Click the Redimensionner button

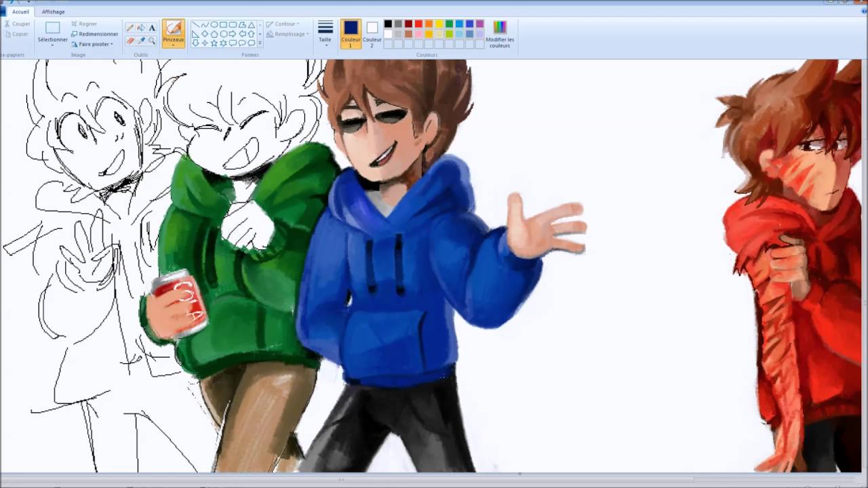94,34
